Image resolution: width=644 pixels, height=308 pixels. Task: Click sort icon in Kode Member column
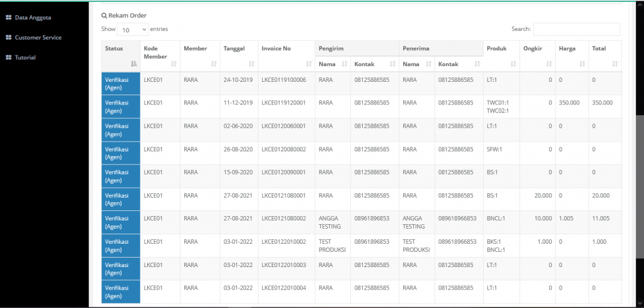pos(174,64)
